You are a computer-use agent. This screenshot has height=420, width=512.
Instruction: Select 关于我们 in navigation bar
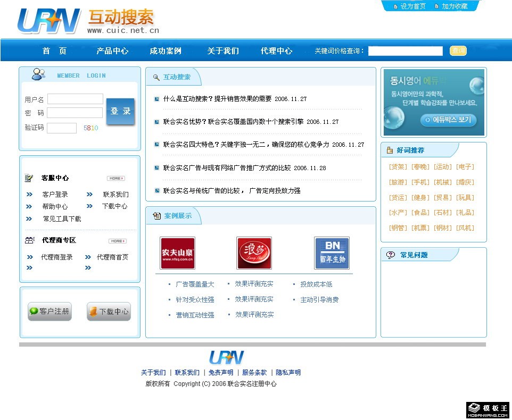pyautogui.click(x=223, y=51)
